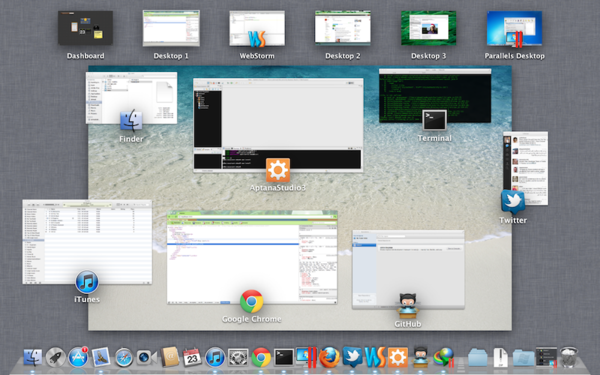The height and width of the screenshot is (375, 600).
Task: Click the iTunes icon in the Dock
Action: click(215, 357)
